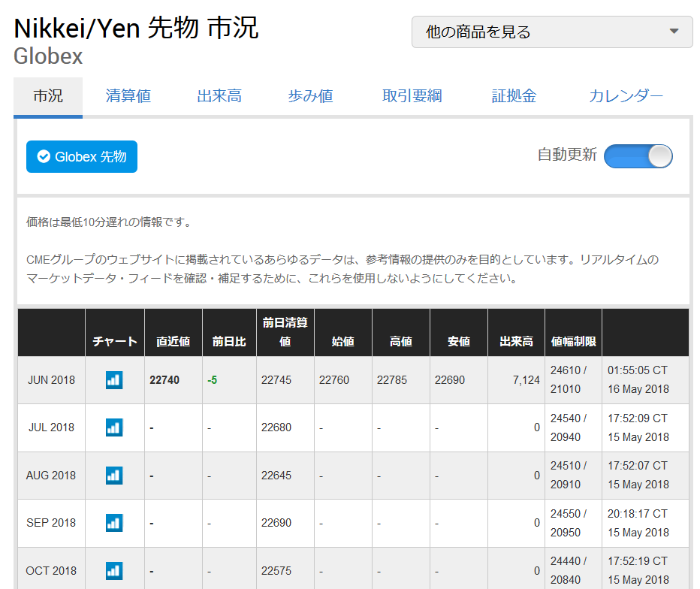Open the カレンダー tab
The image size is (700, 589).
[626, 96]
